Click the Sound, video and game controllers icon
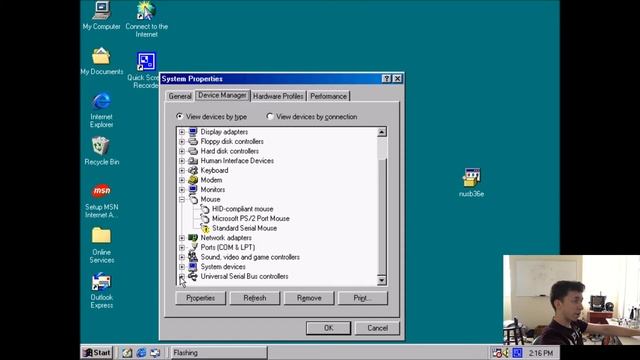This screenshot has width=640, height=360. [193, 257]
